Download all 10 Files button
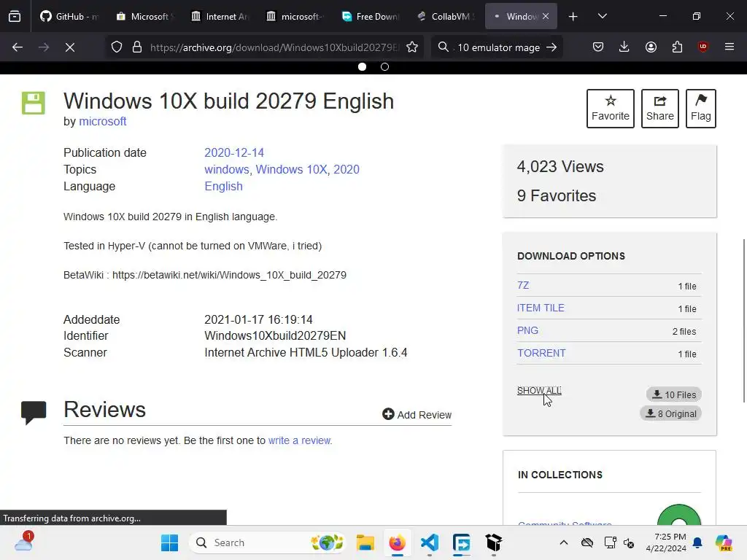The height and width of the screenshot is (560, 747). (673, 394)
